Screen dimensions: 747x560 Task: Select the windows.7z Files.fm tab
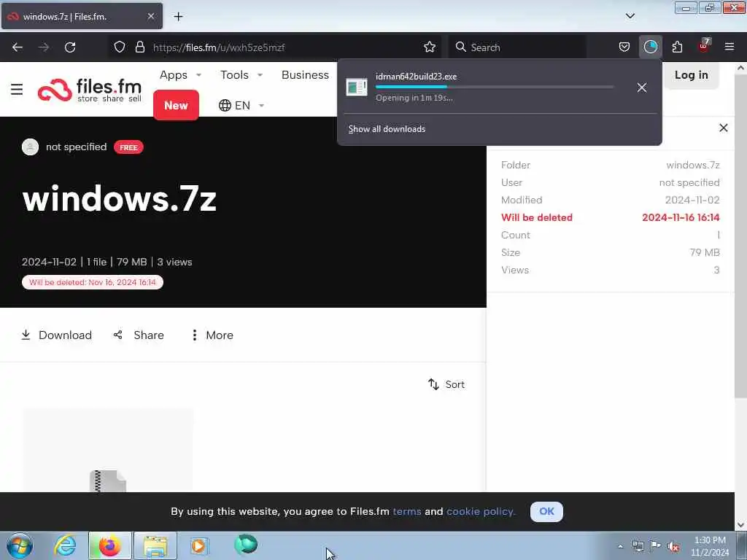[82, 17]
